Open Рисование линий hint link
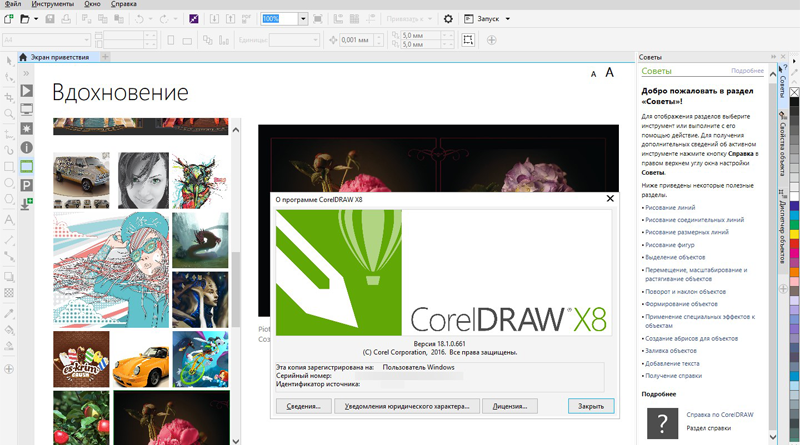This screenshot has height=445, width=800. coord(670,208)
